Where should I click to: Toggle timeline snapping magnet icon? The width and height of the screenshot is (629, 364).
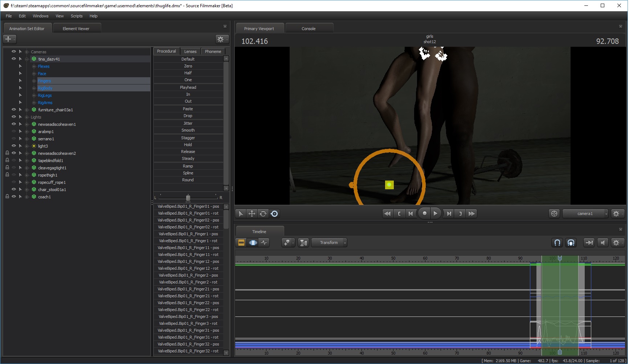pyautogui.click(x=557, y=243)
